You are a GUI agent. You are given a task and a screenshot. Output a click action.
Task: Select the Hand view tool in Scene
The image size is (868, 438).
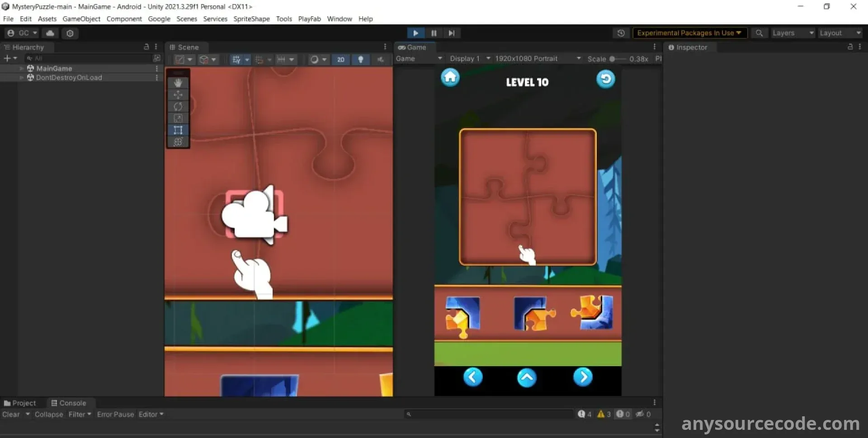(178, 83)
